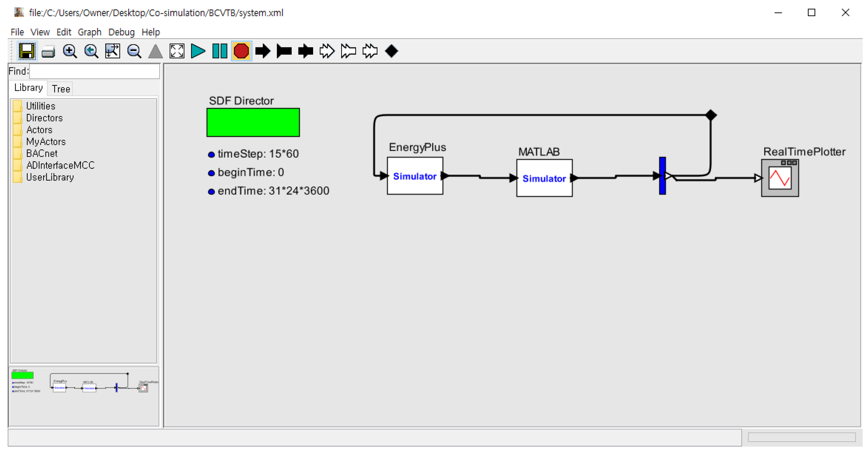The height and width of the screenshot is (454, 868).
Task: Toggle the beginTime parameter blue dot
Action: tap(212, 173)
